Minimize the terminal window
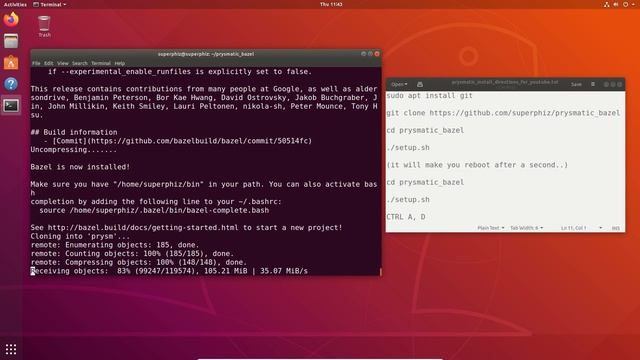The width and height of the screenshot is (640, 360). 363,54
